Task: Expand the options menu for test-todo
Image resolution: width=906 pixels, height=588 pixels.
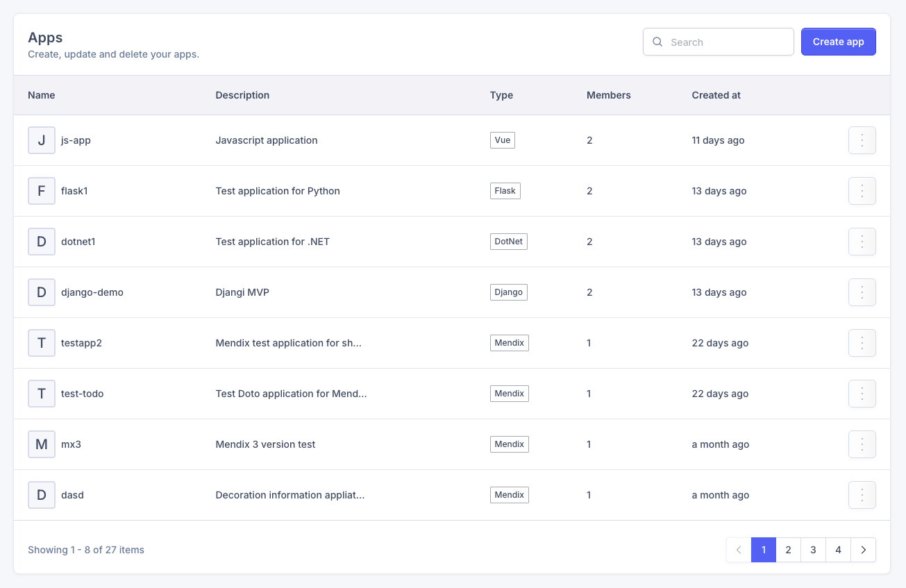Action: pyautogui.click(x=862, y=394)
